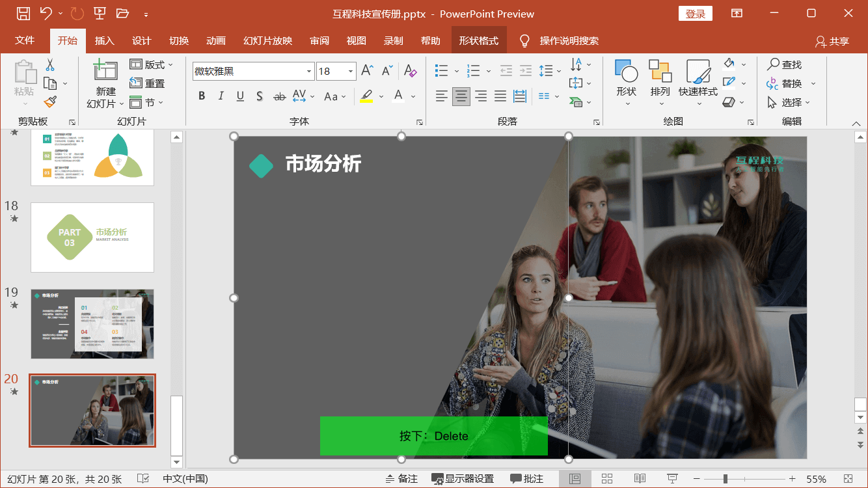The height and width of the screenshot is (488, 868).
Task: Apply text shadow S icon
Action: pos(259,96)
